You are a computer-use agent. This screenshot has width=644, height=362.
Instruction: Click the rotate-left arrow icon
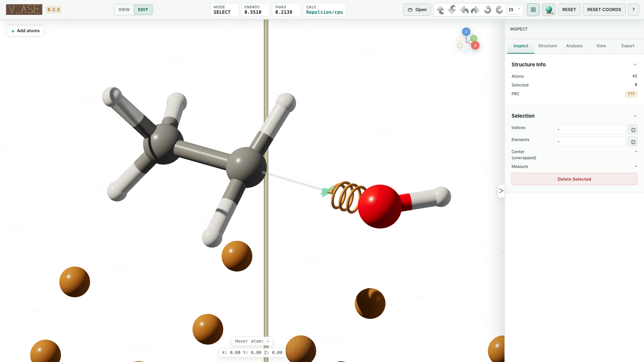click(x=464, y=10)
